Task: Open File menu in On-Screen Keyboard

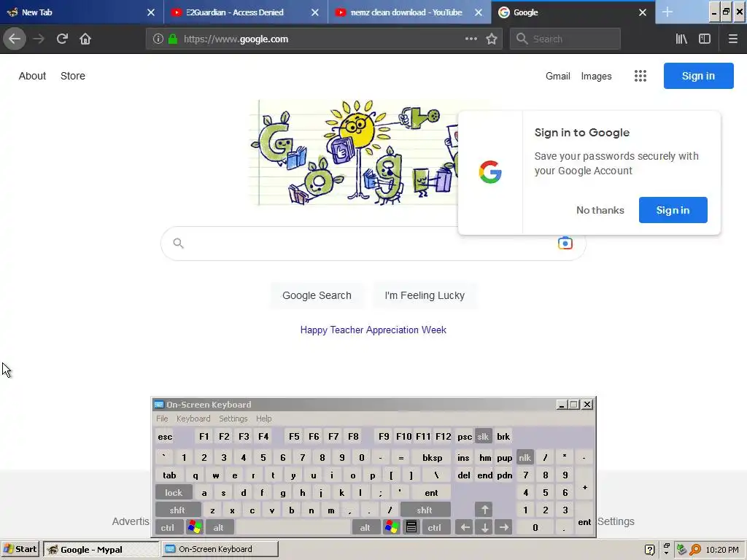Action: pyautogui.click(x=162, y=419)
